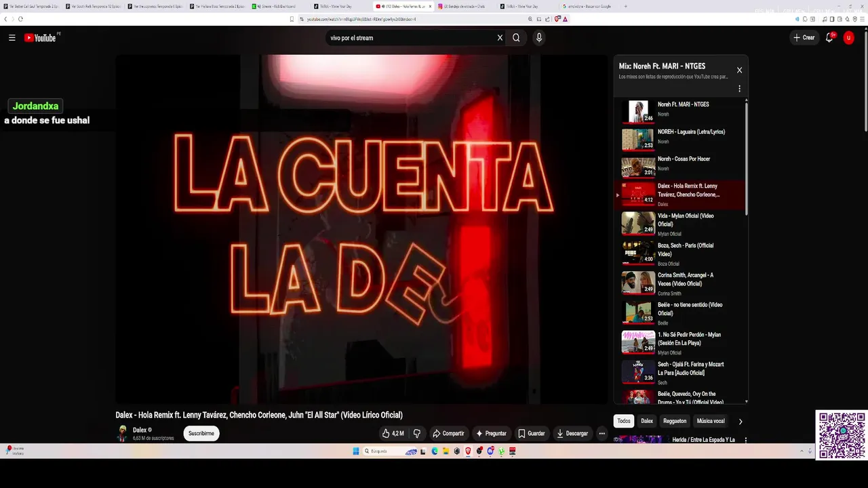868x488 pixels.
Task: Reload the current page
Action: pos(20,19)
